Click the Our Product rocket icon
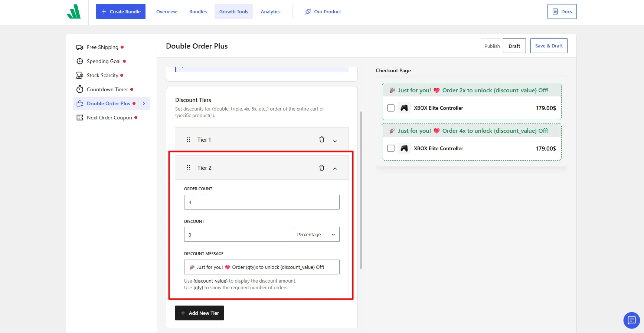 point(308,11)
